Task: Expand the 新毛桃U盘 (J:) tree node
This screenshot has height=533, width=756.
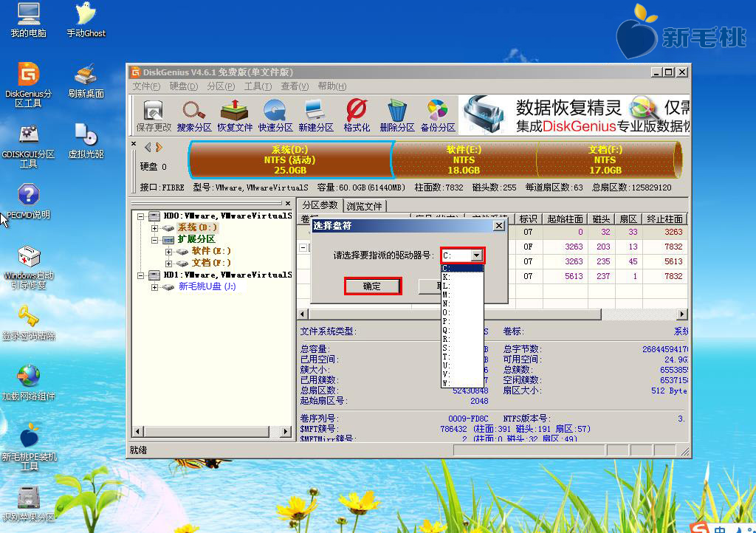Action: pos(154,287)
